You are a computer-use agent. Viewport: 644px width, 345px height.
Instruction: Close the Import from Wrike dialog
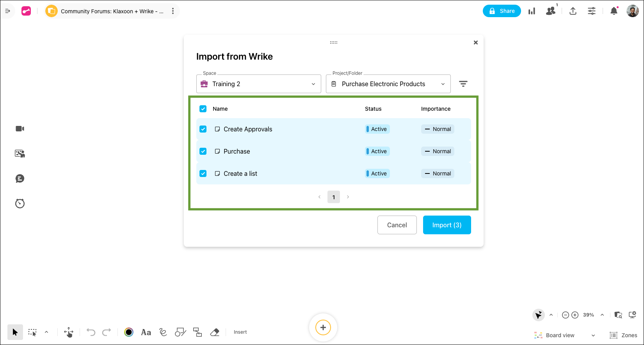(476, 42)
